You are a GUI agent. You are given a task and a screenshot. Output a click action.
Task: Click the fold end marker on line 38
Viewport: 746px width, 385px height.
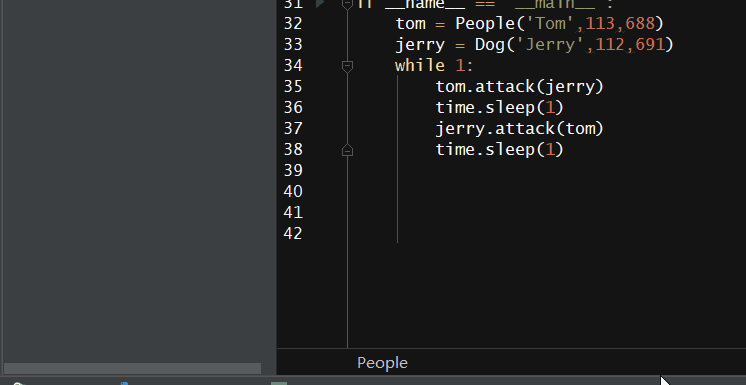point(347,150)
